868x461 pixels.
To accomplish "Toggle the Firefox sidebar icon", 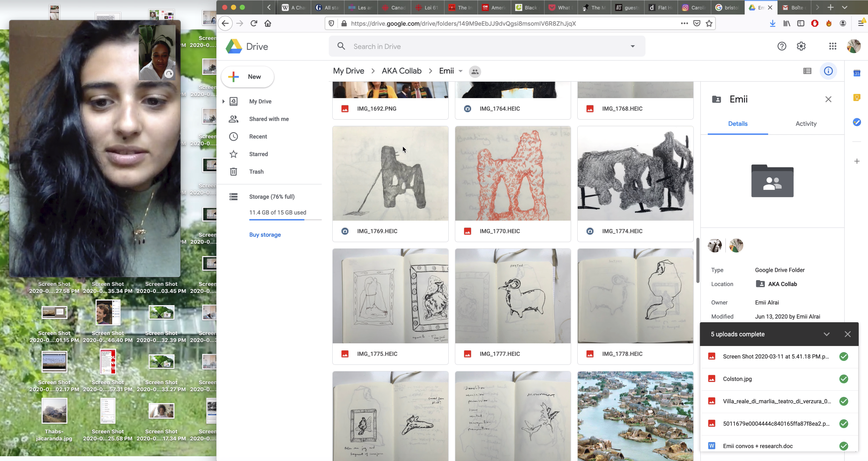I will (801, 23).
